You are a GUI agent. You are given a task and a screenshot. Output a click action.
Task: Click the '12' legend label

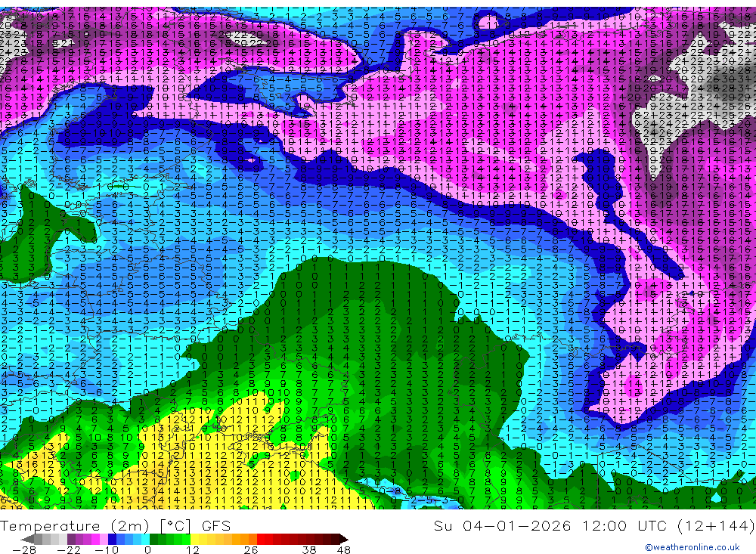click(192, 550)
